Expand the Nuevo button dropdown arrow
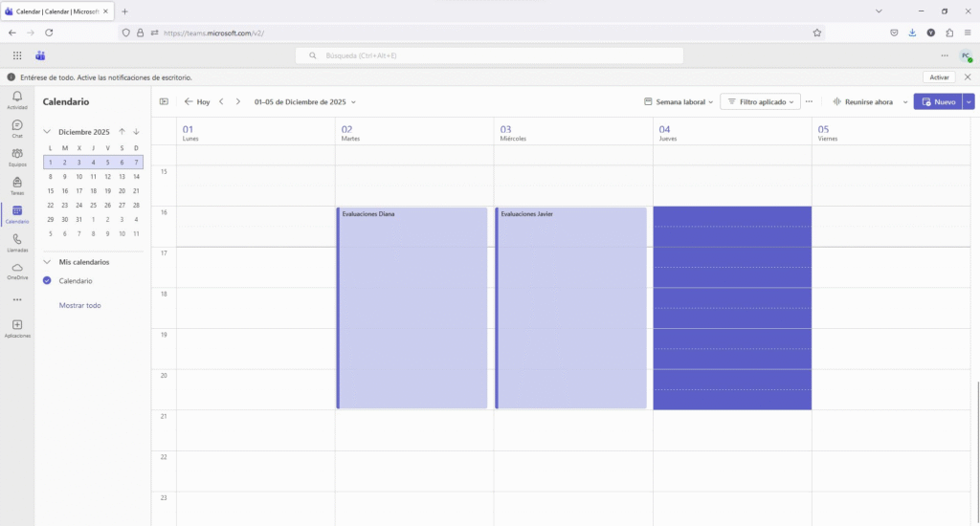This screenshot has width=980, height=526. tap(969, 101)
